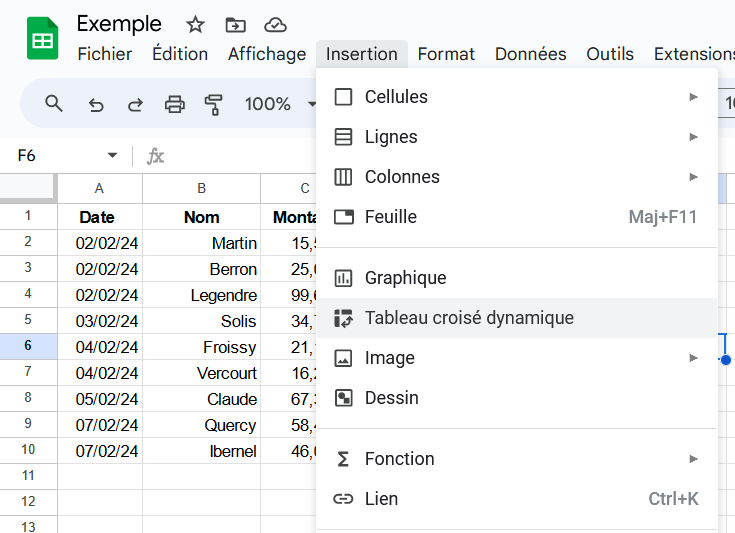The width and height of the screenshot is (735, 533).
Task: Expand the Colonnes submenu arrow
Action: pyautogui.click(x=693, y=177)
